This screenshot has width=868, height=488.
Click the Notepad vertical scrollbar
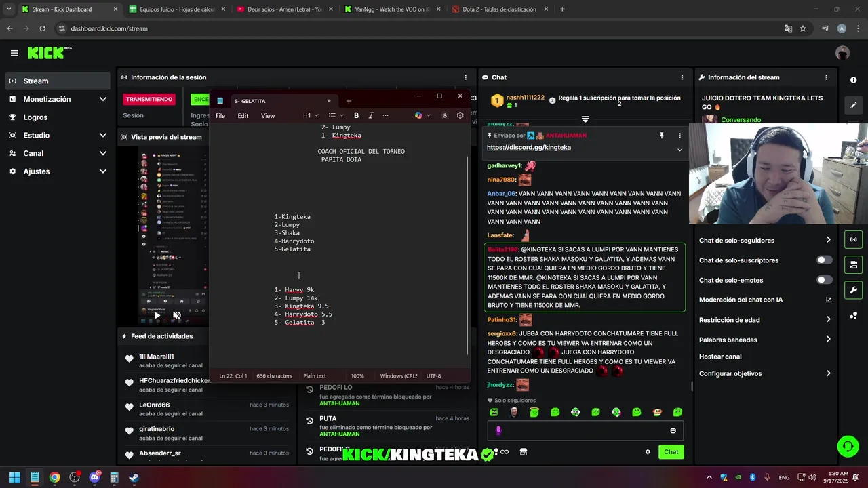pos(467,254)
